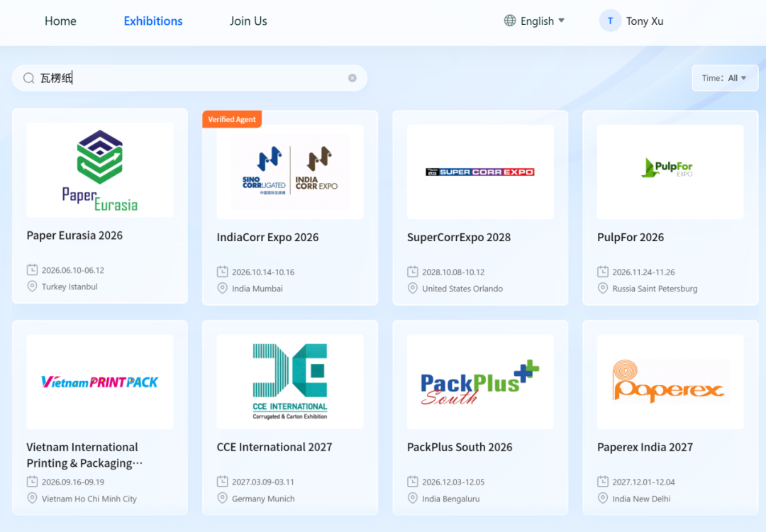
Task: Select the location text India Mumbai
Action: [257, 289]
